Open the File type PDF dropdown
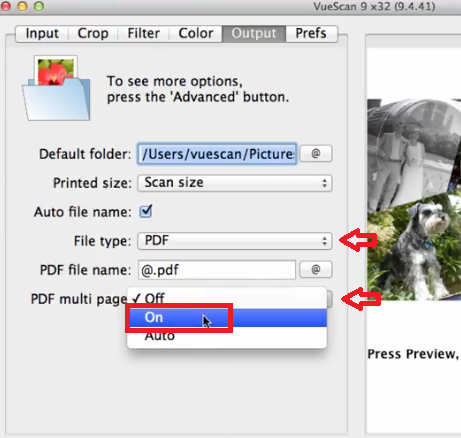 [x=235, y=241]
